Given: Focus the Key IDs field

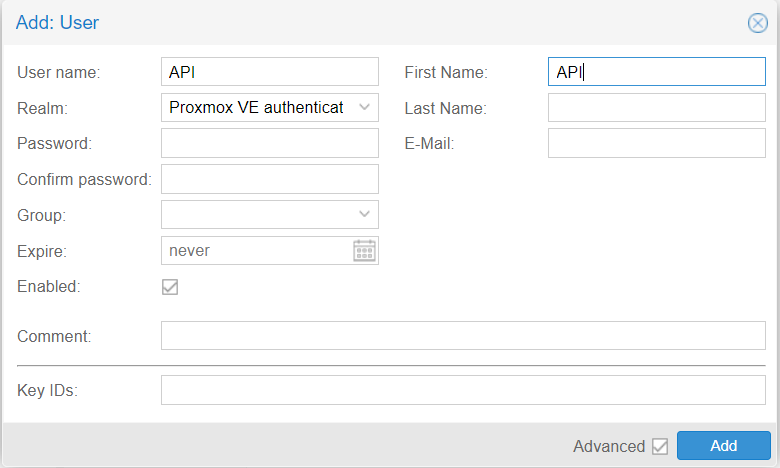Looking at the screenshot, I should 463,390.
